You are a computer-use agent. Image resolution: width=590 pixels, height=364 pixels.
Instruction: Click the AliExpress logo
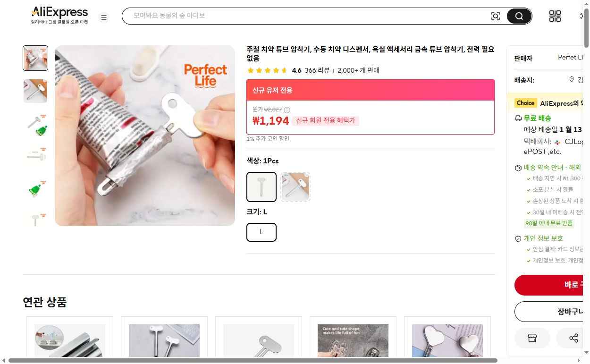[59, 11]
